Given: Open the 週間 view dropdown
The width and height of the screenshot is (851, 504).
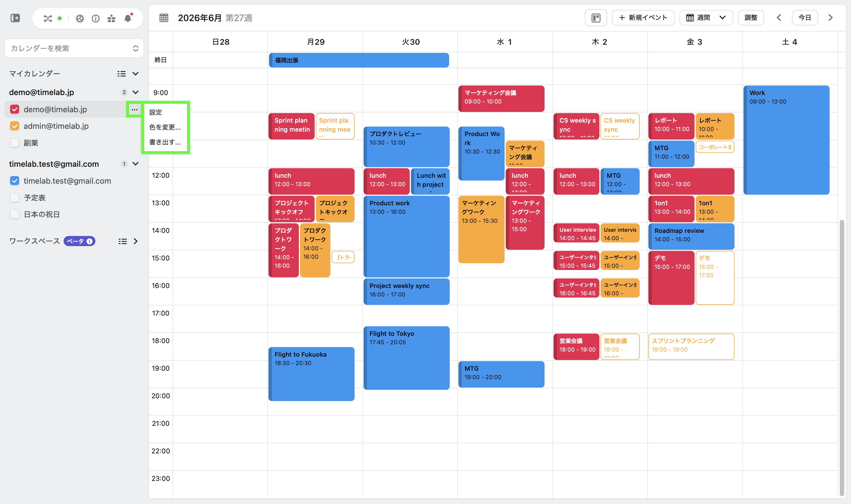Looking at the screenshot, I should coord(706,18).
